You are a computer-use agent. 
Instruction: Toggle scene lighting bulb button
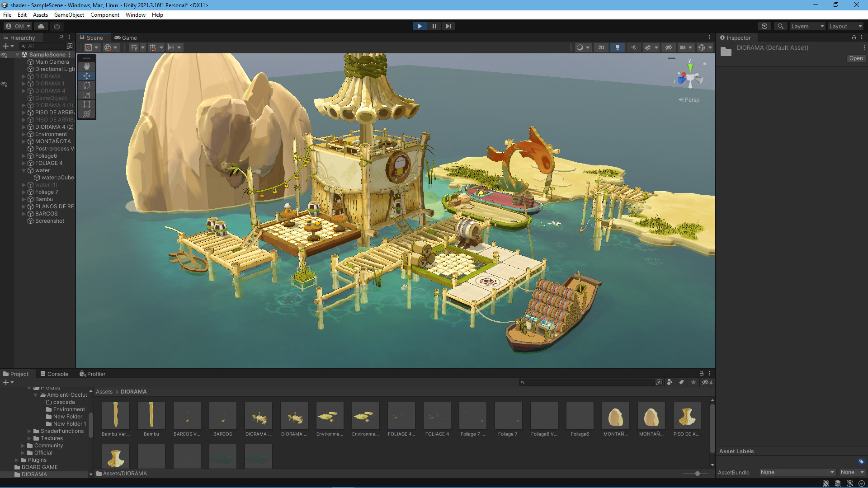pos(617,47)
